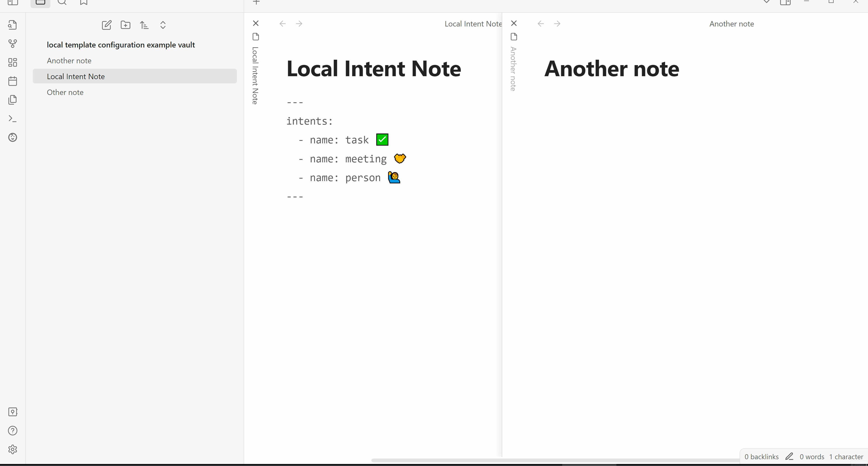Select Another note in the file list
The image size is (868, 466).
pos(69,61)
